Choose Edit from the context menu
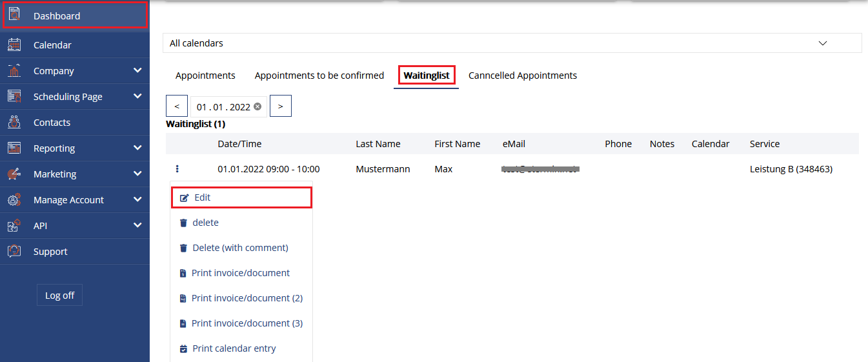 (241, 197)
